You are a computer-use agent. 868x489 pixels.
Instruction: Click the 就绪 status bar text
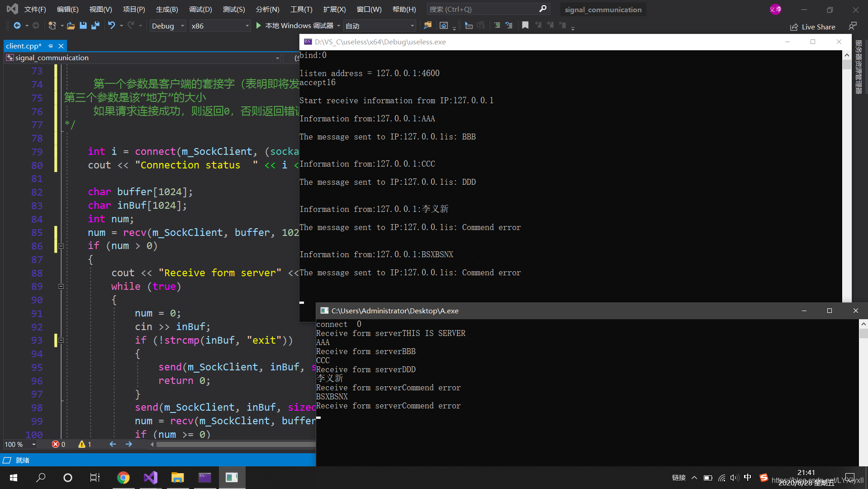click(x=23, y=460)
